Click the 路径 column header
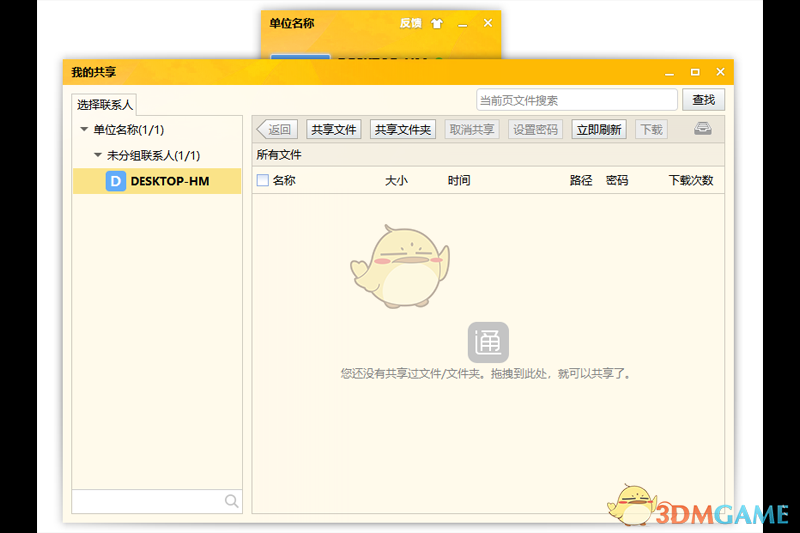 tap(581, 180)
